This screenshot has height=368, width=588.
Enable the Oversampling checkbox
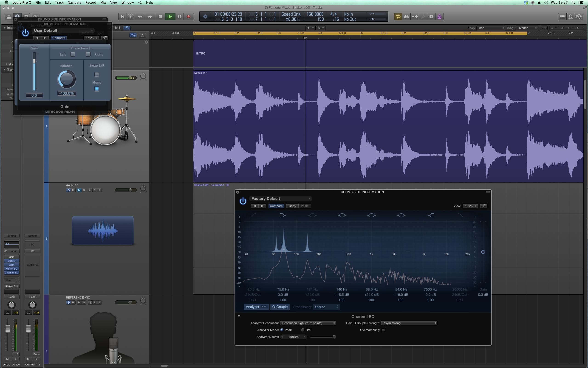[x=383, y=330]
